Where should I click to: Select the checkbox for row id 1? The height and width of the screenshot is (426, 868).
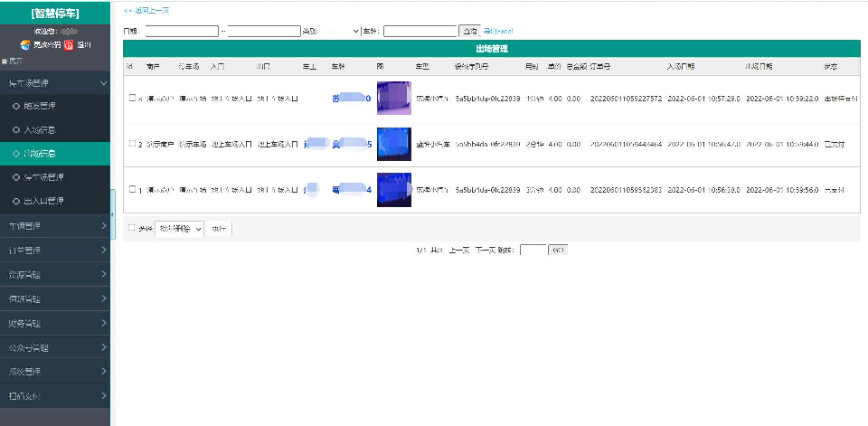[132, 189]
